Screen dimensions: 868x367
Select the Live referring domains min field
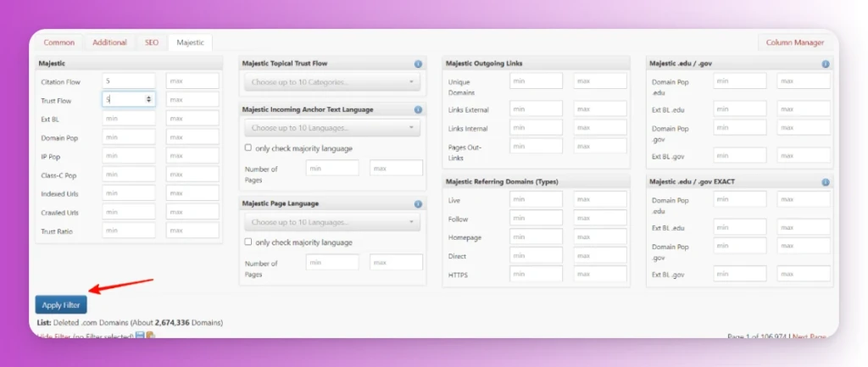point(537,198)
